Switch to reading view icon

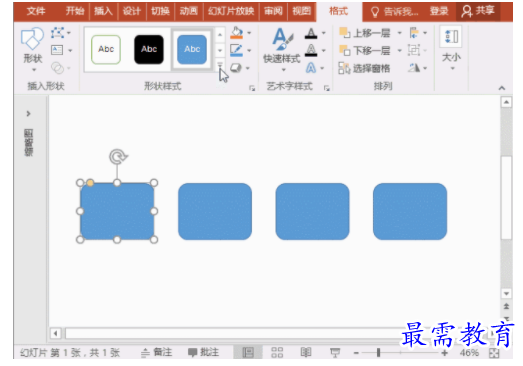point(306,352)
